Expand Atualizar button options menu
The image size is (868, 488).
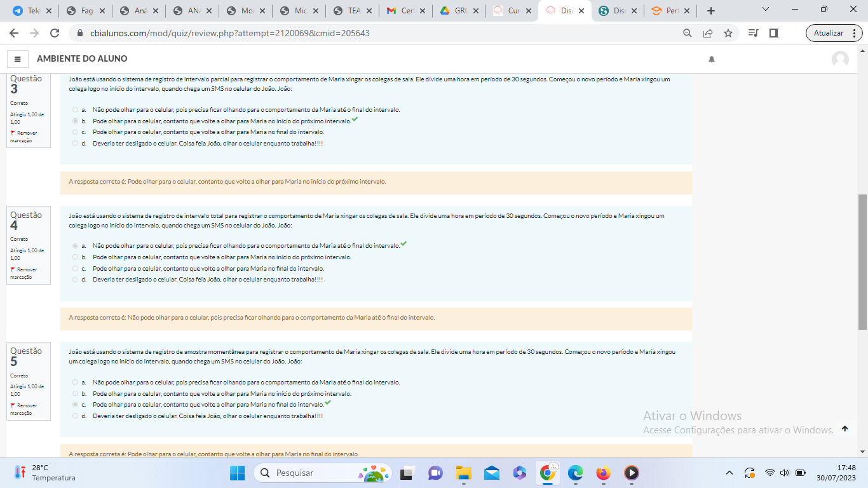tap(855, 33)
